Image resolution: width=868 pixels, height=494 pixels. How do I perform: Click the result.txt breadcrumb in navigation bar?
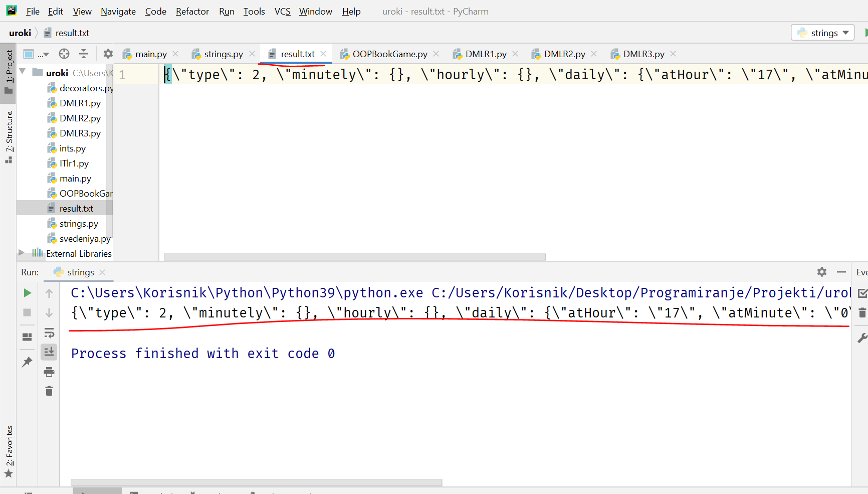tap(67, 33)
